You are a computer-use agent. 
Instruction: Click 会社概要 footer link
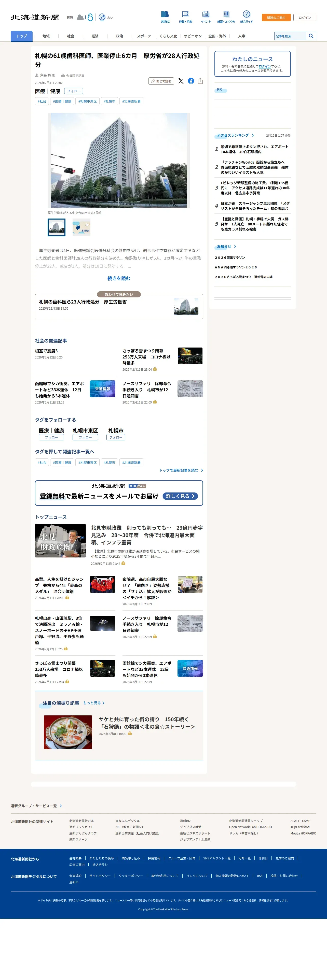75,858
